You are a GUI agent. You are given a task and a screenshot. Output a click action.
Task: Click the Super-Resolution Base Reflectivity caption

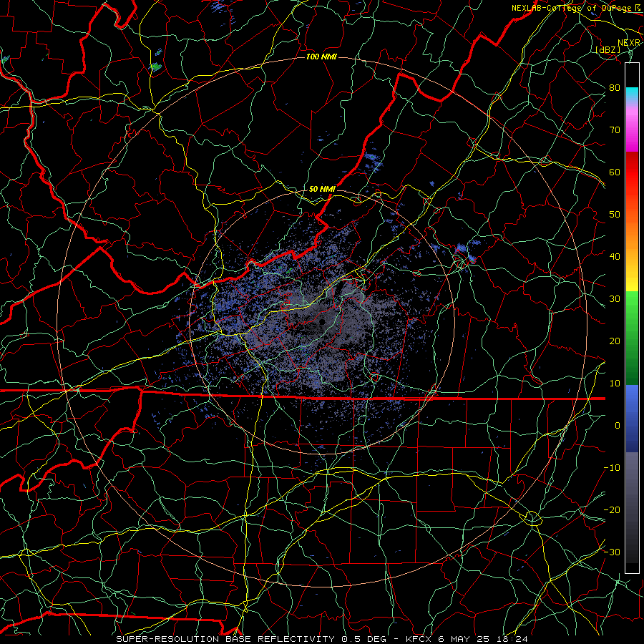[x=321, y=639]
